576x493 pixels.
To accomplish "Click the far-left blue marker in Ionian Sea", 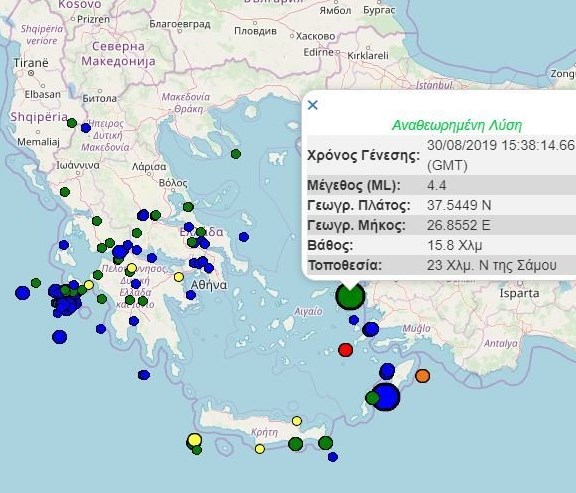I will pos(22,293).
